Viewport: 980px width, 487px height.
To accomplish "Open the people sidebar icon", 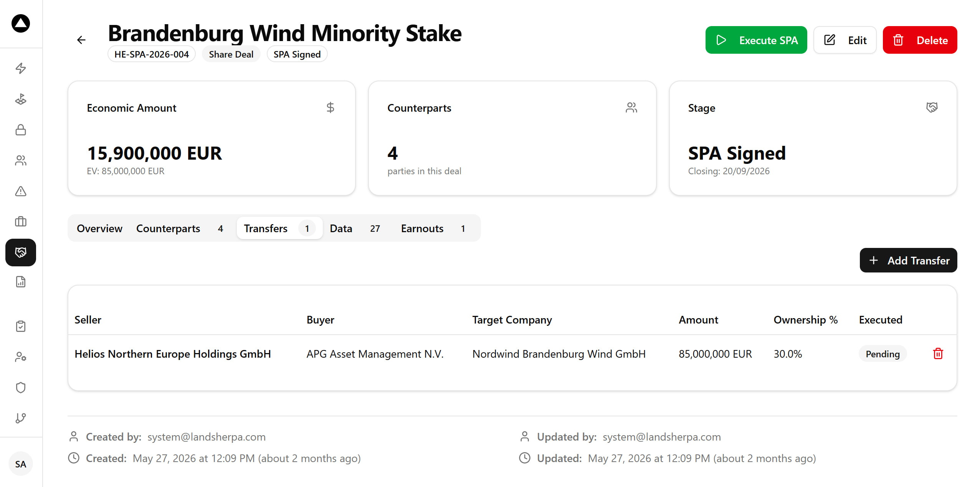I will (21, 160).
